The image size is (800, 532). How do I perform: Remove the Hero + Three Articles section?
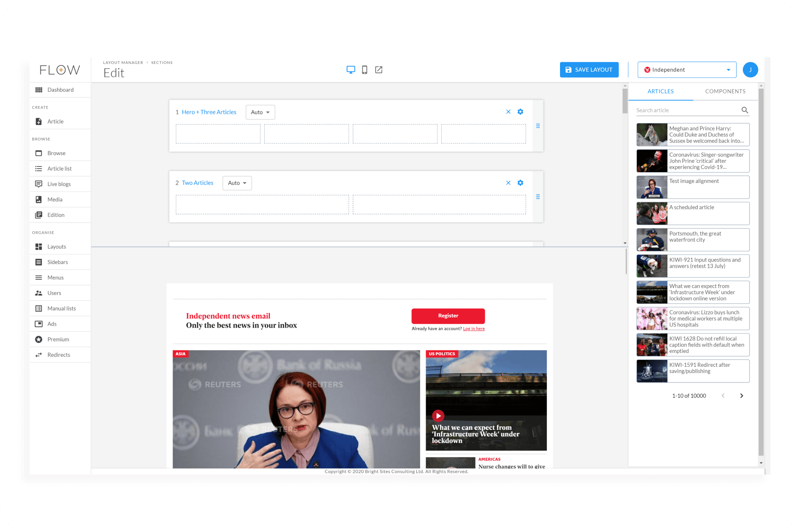click(x=508, y=112)
